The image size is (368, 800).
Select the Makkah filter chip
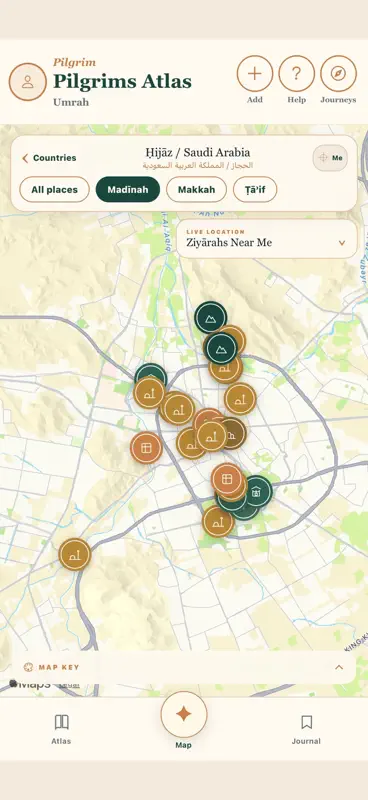tap(197, 190)
